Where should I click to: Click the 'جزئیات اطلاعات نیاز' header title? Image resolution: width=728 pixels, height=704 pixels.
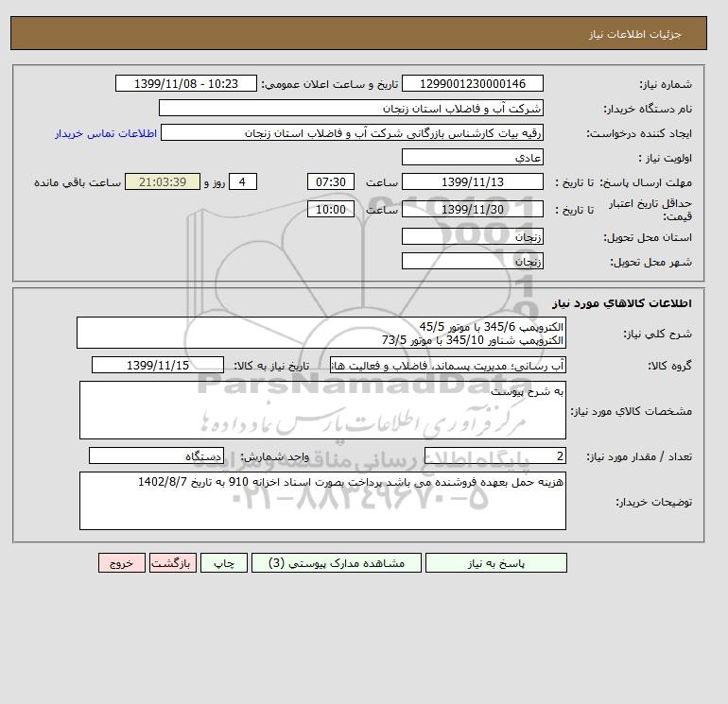point(634,34)
